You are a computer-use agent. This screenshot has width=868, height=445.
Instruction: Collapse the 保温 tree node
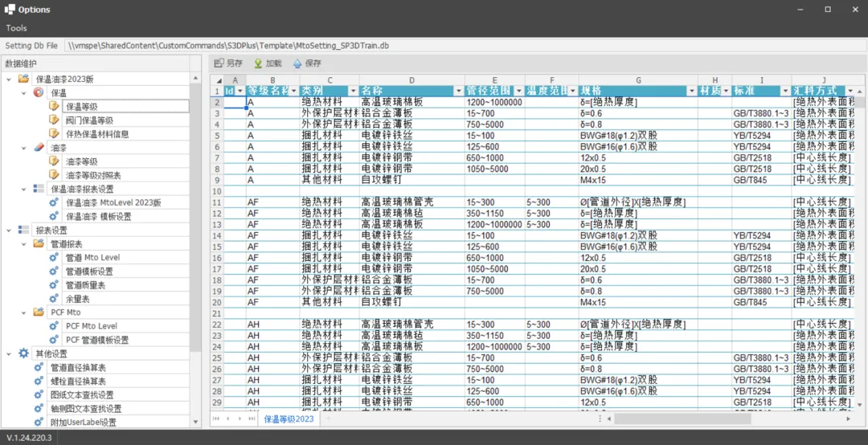click(24, 93)
